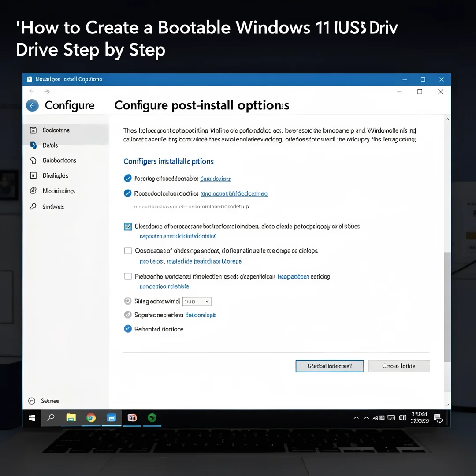Open File Explorer from the taskbar
The image size is (476, 476).
[x=71, y=418]
